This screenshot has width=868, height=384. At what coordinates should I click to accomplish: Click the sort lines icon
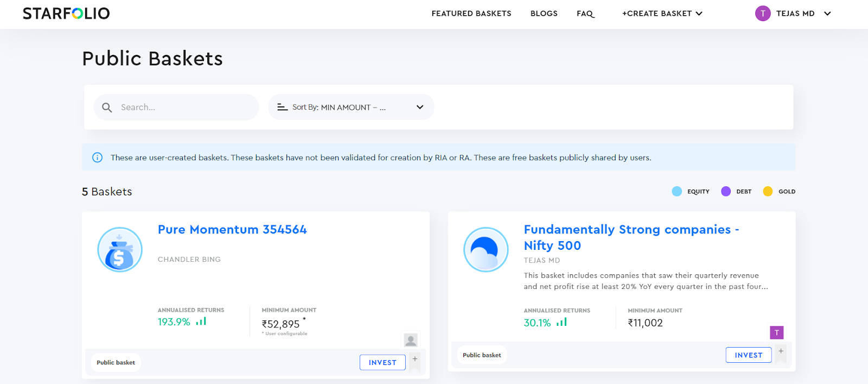click(x=282, y=107)
